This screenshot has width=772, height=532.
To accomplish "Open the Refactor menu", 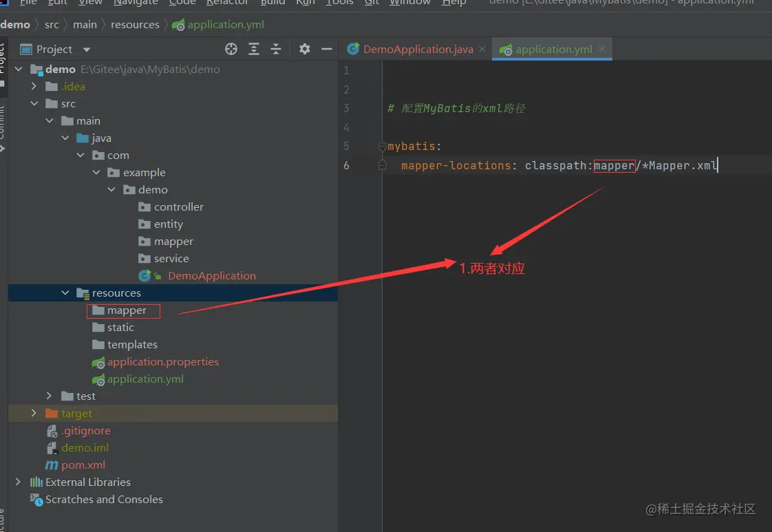I will click(x=227, y=3).
